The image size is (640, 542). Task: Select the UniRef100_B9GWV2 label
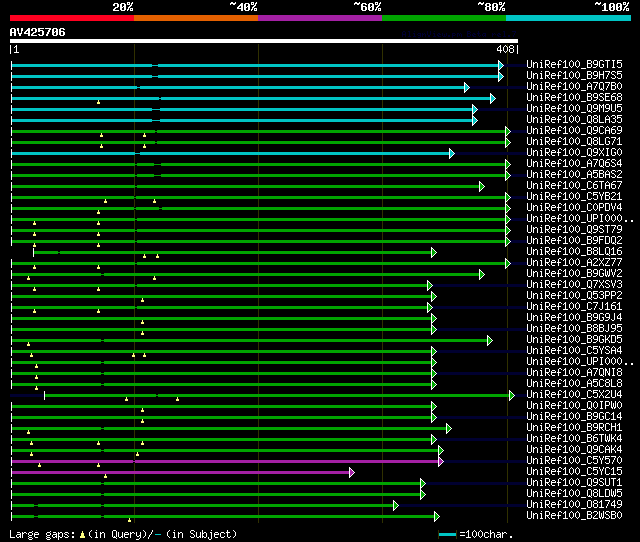coord(574,273)
